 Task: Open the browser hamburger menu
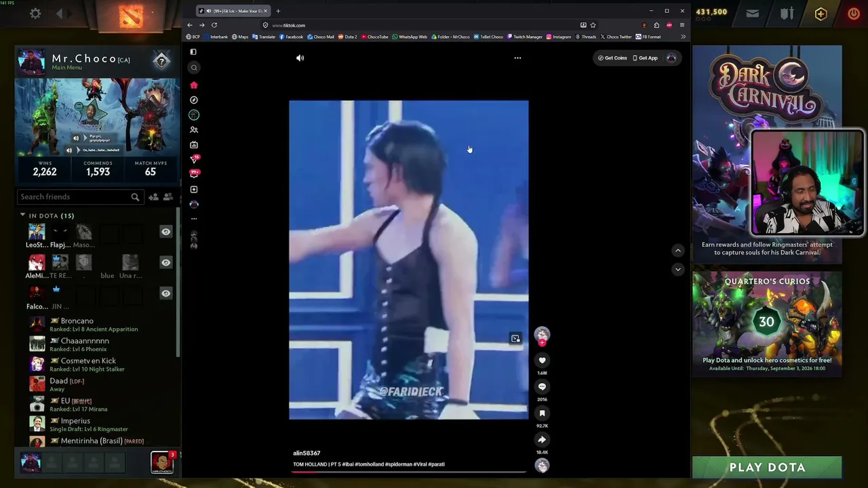point(682,25)
